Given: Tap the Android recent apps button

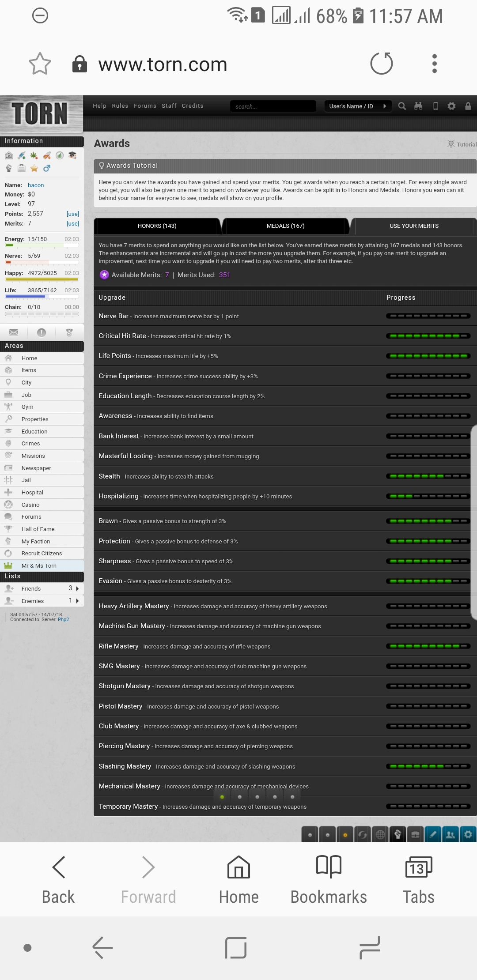Looking at the screenshot, I should [370, 948].
